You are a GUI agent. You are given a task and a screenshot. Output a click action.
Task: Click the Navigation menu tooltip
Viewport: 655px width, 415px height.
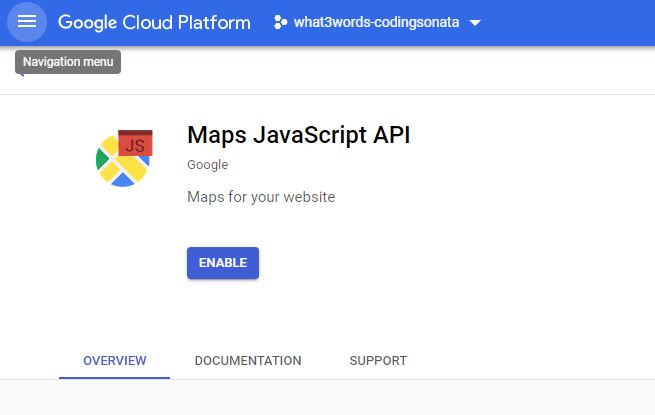[68, 62]
